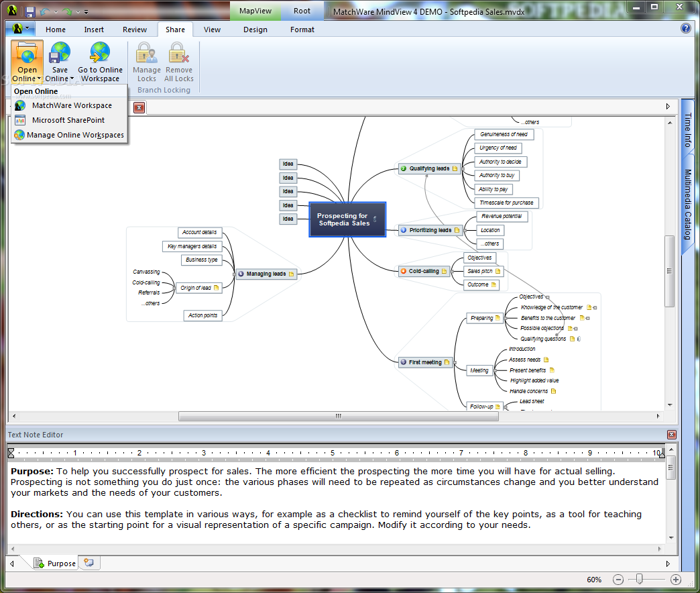Click the Root contextual tab header
The width and height of the screenshot is (700, 593).
point(302,11)
